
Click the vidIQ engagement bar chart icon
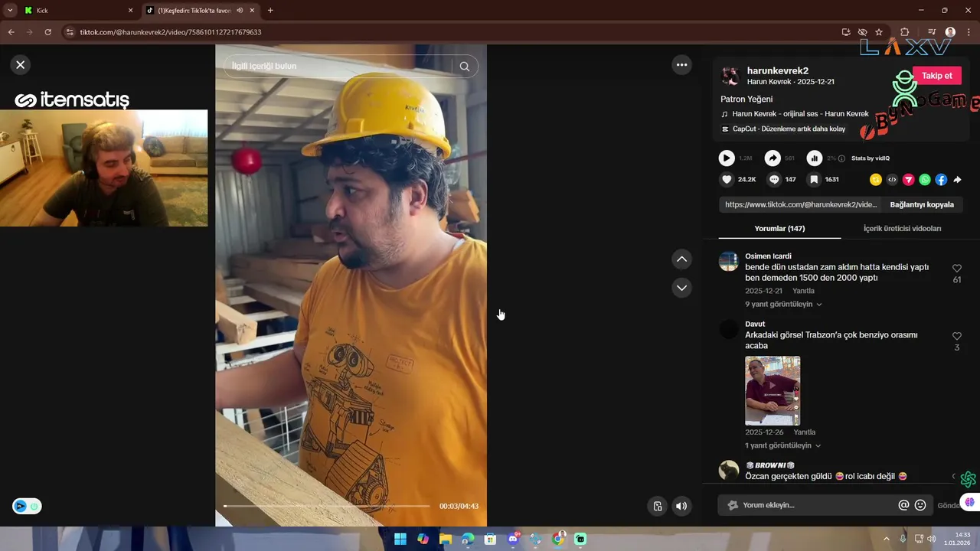coord(815,158)
